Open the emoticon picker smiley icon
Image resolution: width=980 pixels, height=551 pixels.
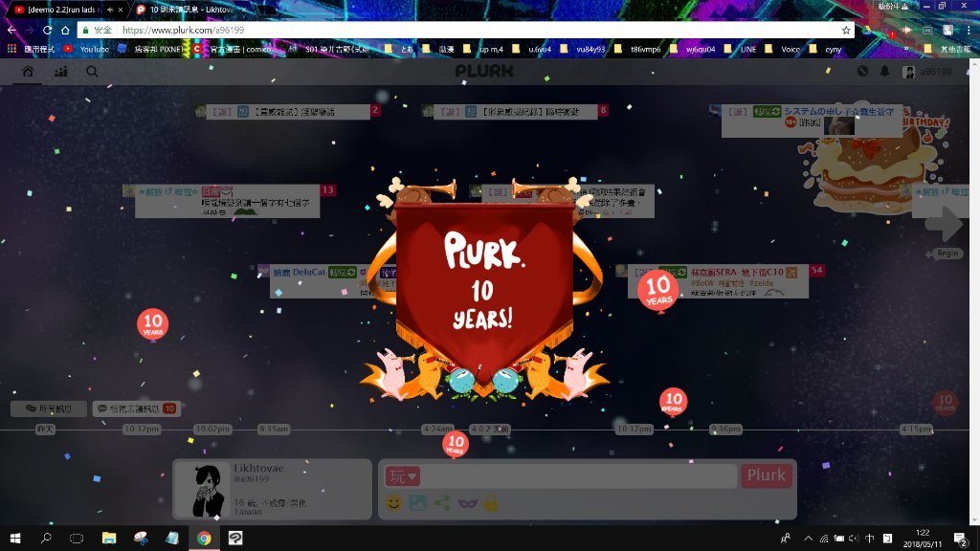pyautogui.click(x=393, y=503)
